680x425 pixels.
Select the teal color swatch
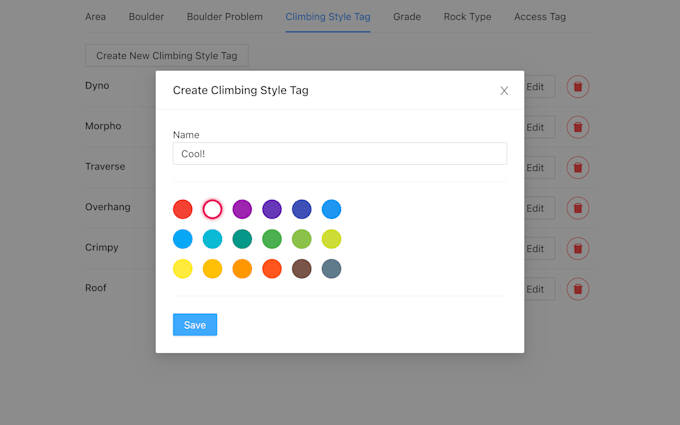click(x=242, y=239)
